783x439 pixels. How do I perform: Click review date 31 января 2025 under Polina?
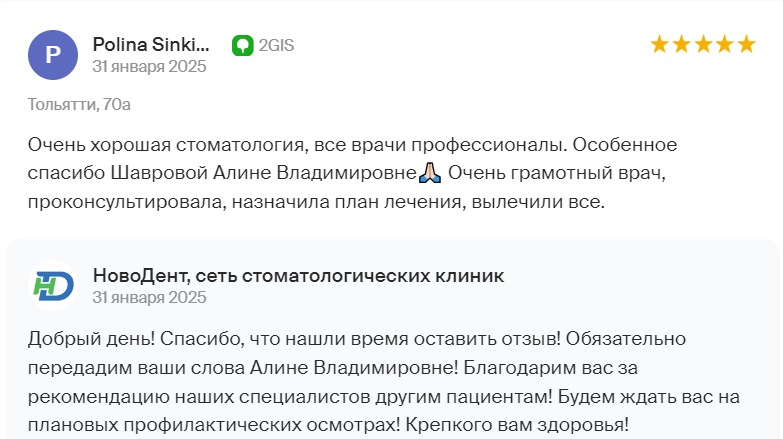[149, 66]
